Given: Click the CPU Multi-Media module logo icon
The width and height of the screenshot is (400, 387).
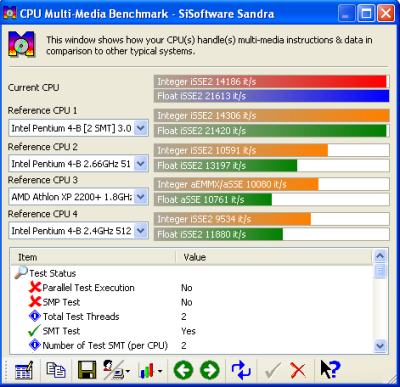Looking at the screenshot, I should click(22, 44).
